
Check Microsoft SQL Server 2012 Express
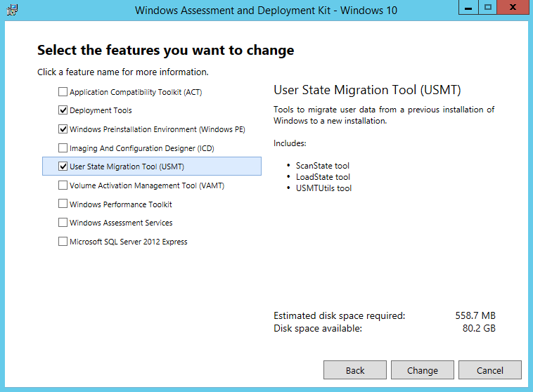(63, 242)
